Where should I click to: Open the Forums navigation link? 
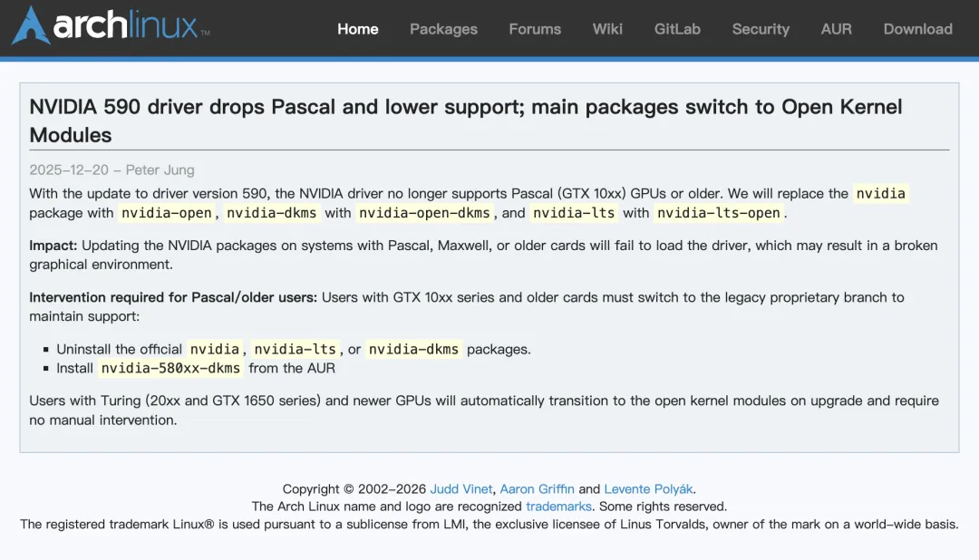click(x=535, y=29)
